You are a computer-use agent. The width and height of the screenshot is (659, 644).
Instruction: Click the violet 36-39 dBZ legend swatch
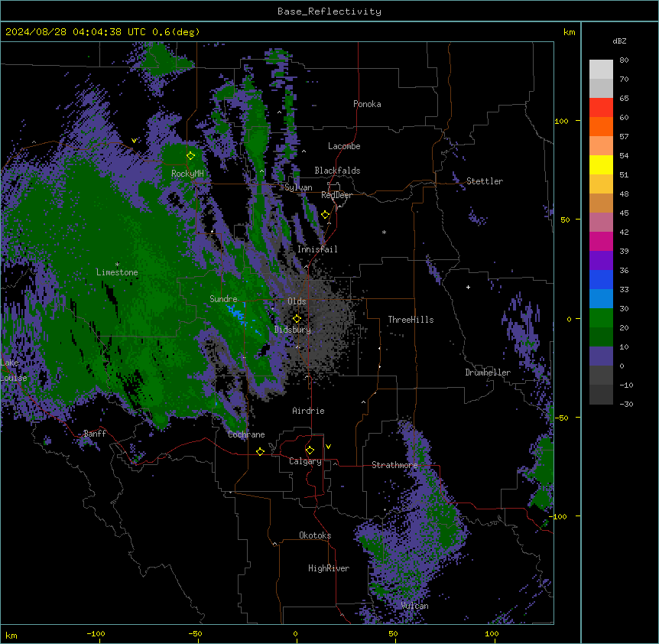point(601,261)
